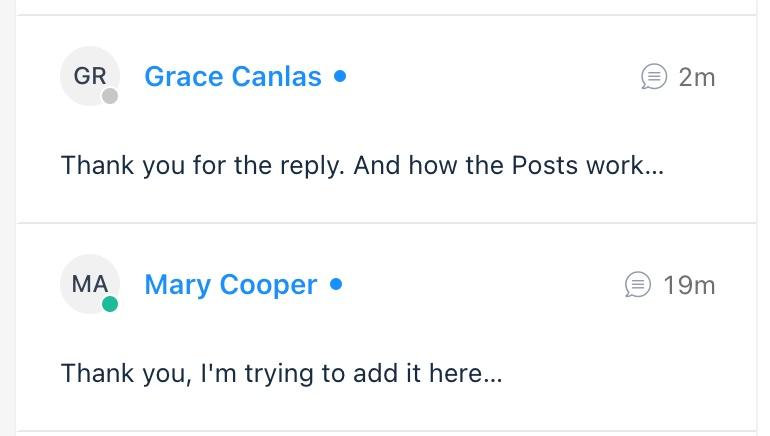Select the partially visible conversation above Grace Canlas
The image size is (770, 436).
(386, 6)
